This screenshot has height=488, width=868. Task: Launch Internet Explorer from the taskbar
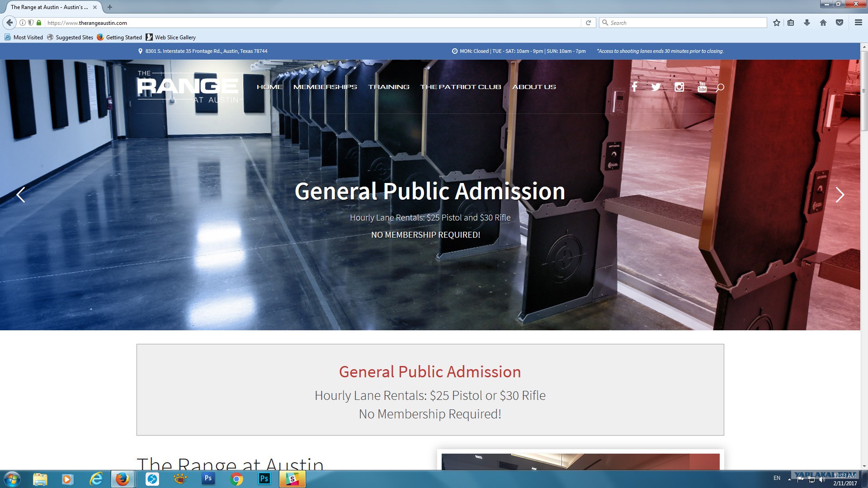click(x=96, y=479)
